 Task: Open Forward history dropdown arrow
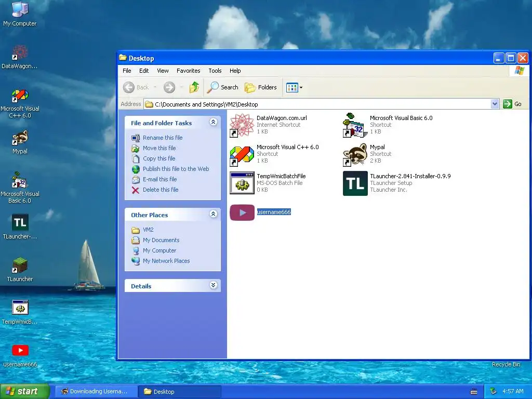coord(181,87)
